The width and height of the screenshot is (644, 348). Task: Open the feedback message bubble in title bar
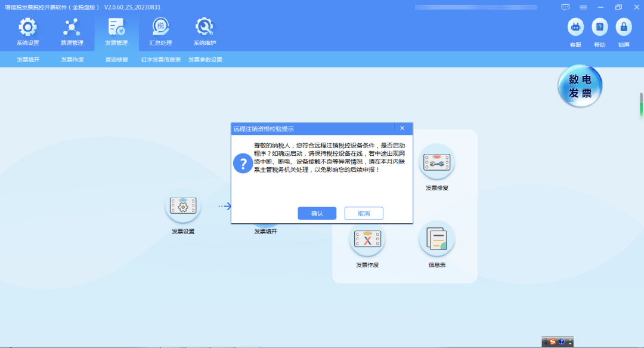565,7
